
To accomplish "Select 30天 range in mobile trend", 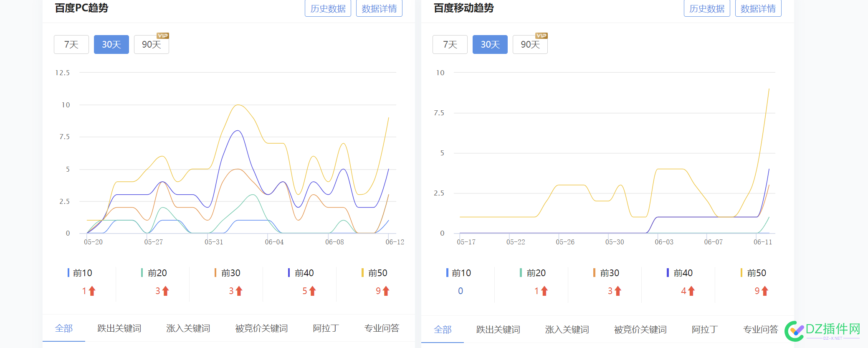I will (x=490, y=44).
